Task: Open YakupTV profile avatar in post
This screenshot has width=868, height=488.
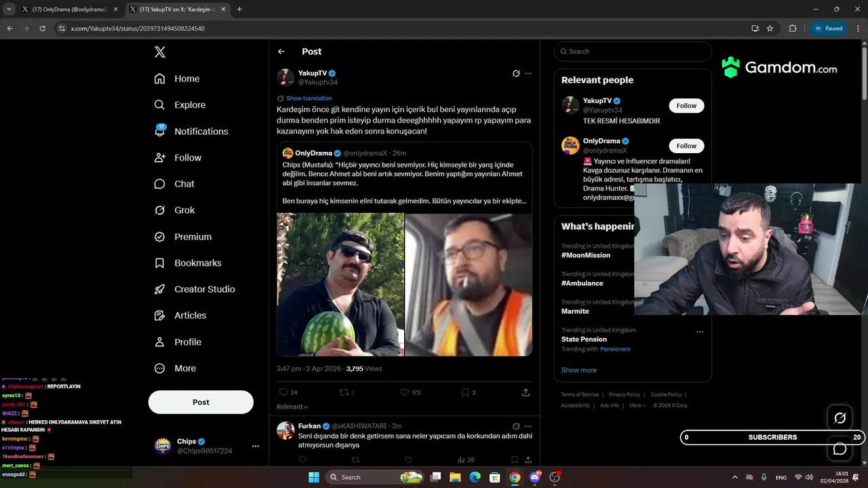Action: point(285,77)
